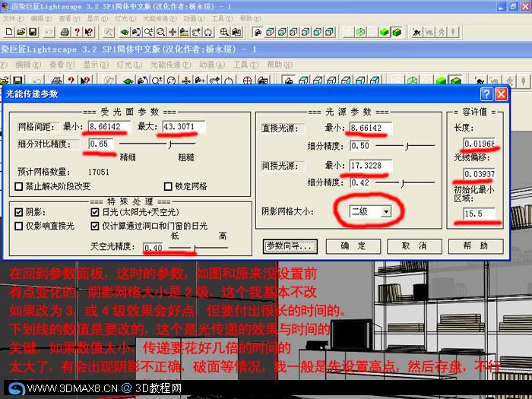Uncheck the 日光(太阳光+天空光) checkbox
Screen dimensions: 532x399
click(95, 212)
